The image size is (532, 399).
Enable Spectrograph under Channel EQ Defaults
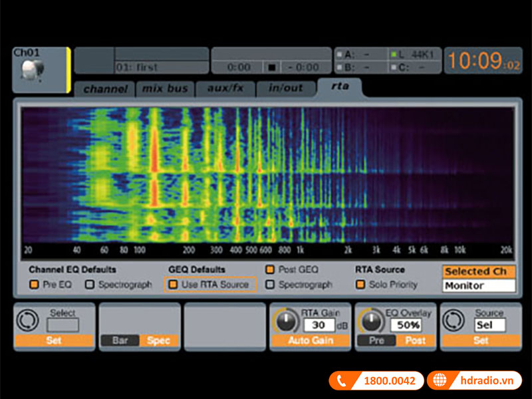tap(90, 285)
